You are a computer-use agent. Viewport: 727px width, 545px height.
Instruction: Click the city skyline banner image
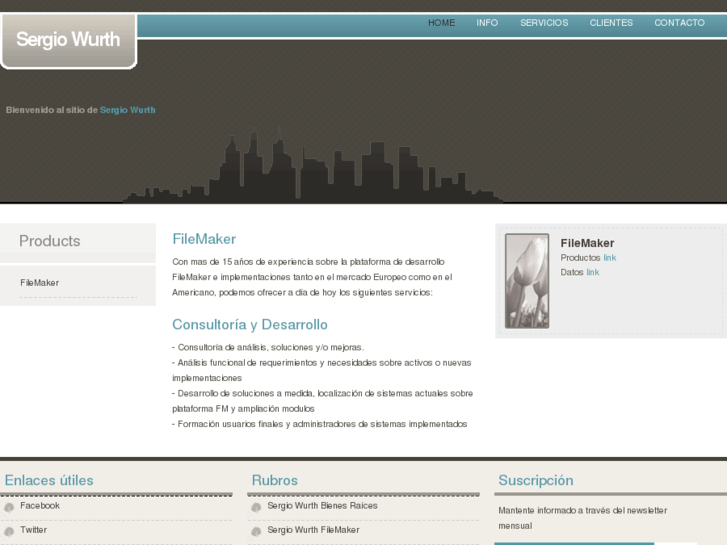coord(312,167)
